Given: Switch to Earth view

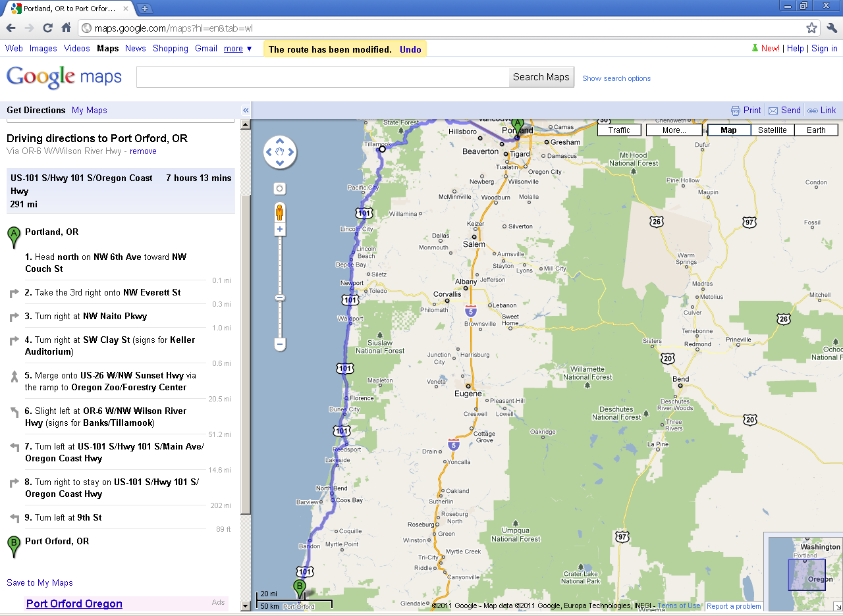Looking at the screenshot, I should (x=816, y=130).
